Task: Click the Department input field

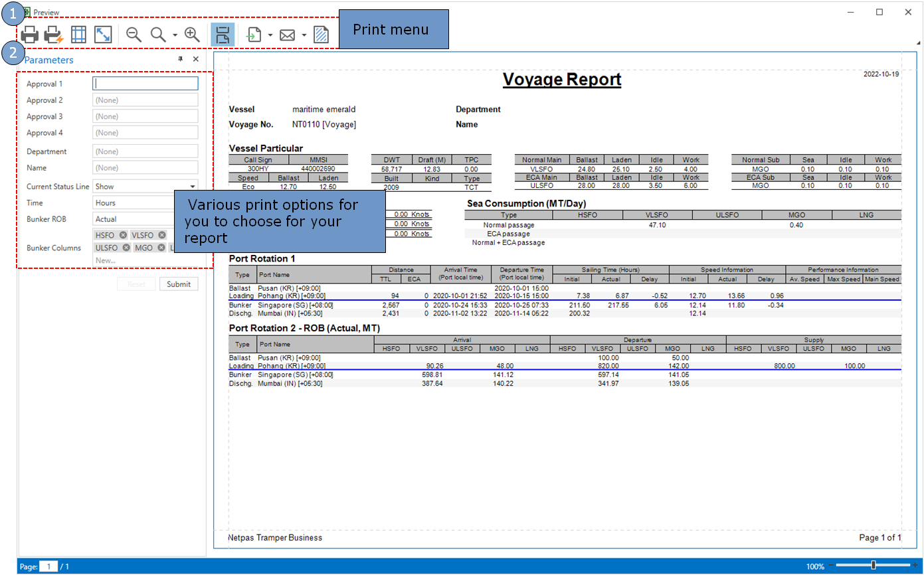Action: point(145,151)
